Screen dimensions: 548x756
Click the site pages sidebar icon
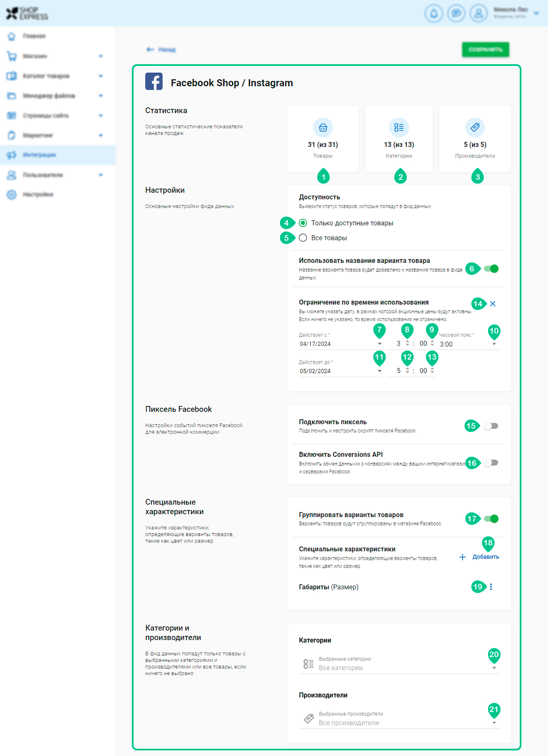pyautogui.click(x=12, y=116)
